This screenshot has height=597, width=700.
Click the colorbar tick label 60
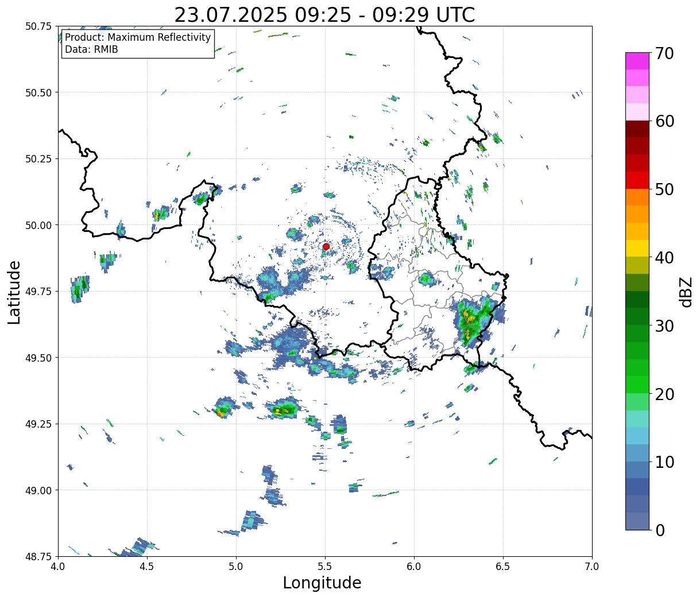(664, 121)
